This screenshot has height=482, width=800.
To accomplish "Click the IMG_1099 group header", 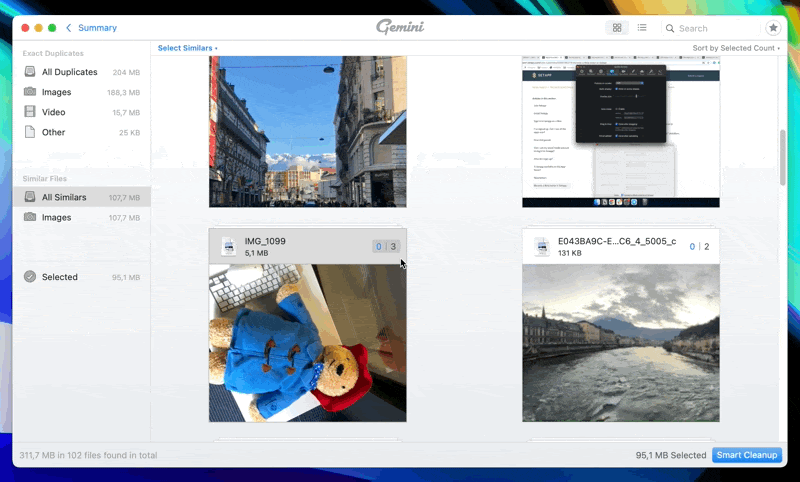I will coord(308,246).
